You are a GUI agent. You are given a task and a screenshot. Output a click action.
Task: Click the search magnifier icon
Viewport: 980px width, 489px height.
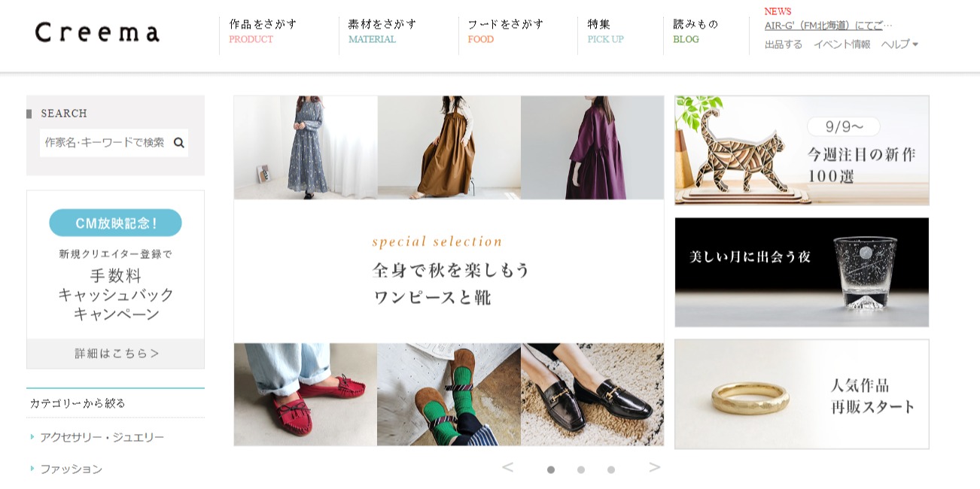tap(179, 142)
